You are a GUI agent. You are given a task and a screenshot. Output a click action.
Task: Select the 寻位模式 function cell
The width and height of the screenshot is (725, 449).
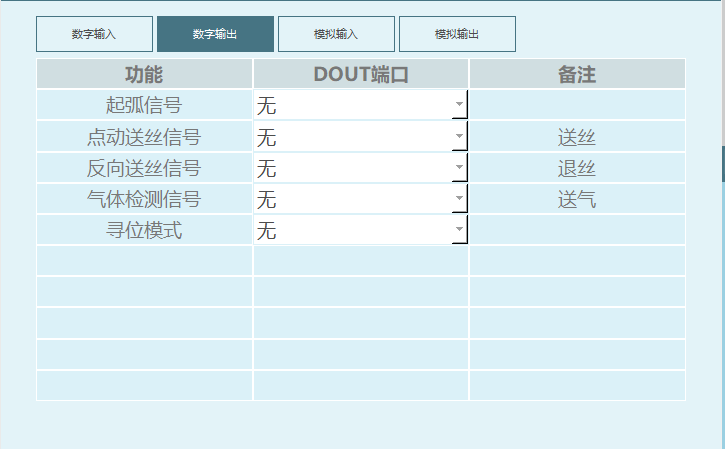point(144,230)
